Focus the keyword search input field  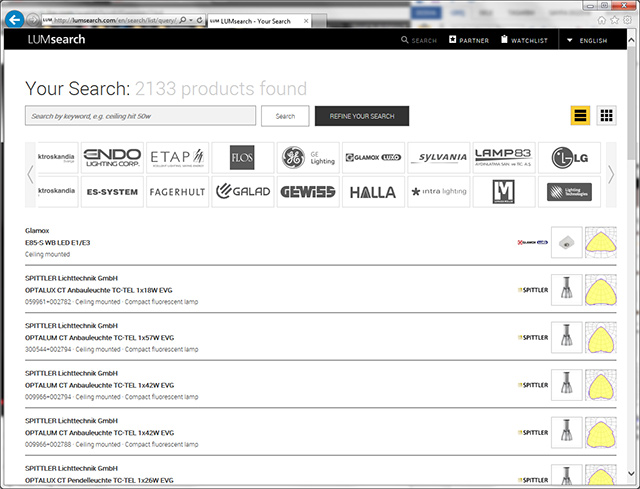coord(140,116)
